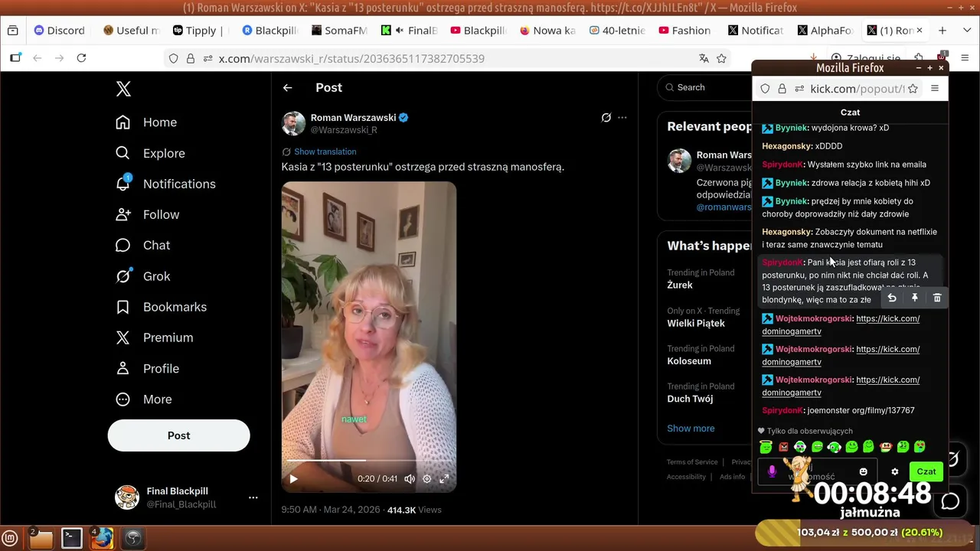The image size is (980, 551).
Task: Switch to the Tipply tab
Action: click(x=200, y=31)
